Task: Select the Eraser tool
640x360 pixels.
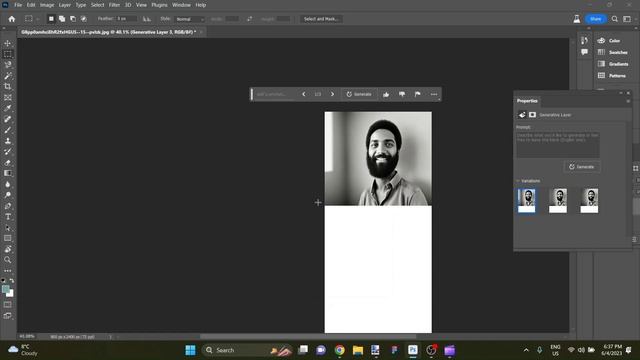Action: (8, 162)
